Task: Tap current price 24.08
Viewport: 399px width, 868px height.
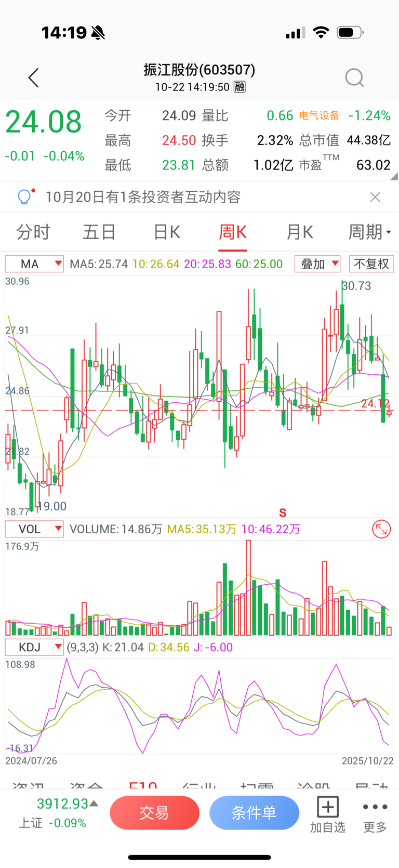Action: (44, 122)
